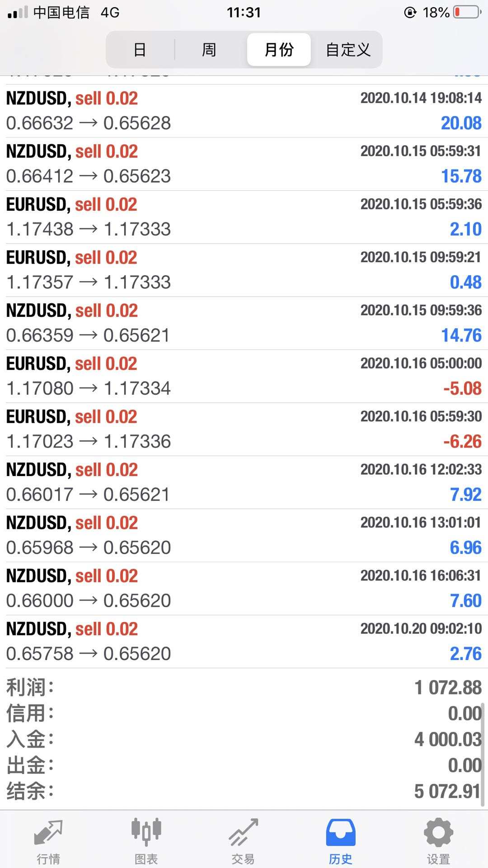Select EURUSD trade with profit 0.48
Image resolution: width=488 pixels, height=868 pixels.
point(244,270)
